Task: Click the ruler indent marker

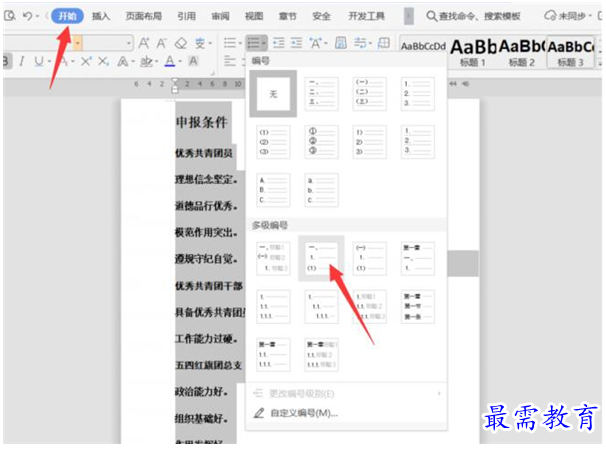Action: click(x=175, y=85)
